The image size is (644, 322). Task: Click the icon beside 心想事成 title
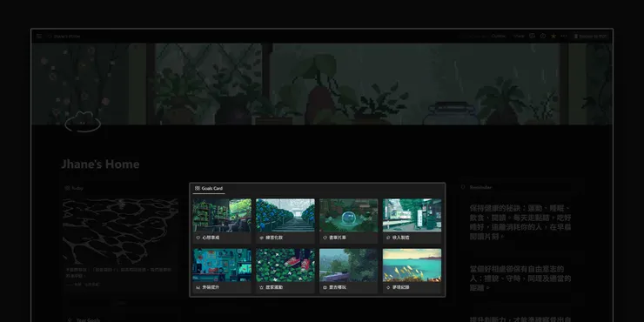198,238
